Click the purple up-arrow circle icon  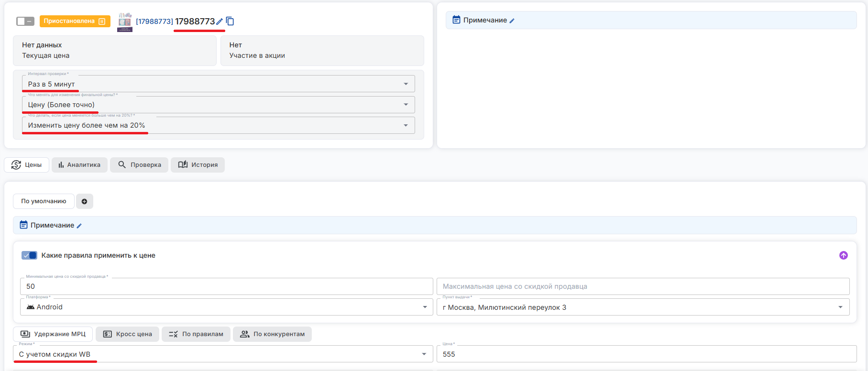tap(843, 255)
